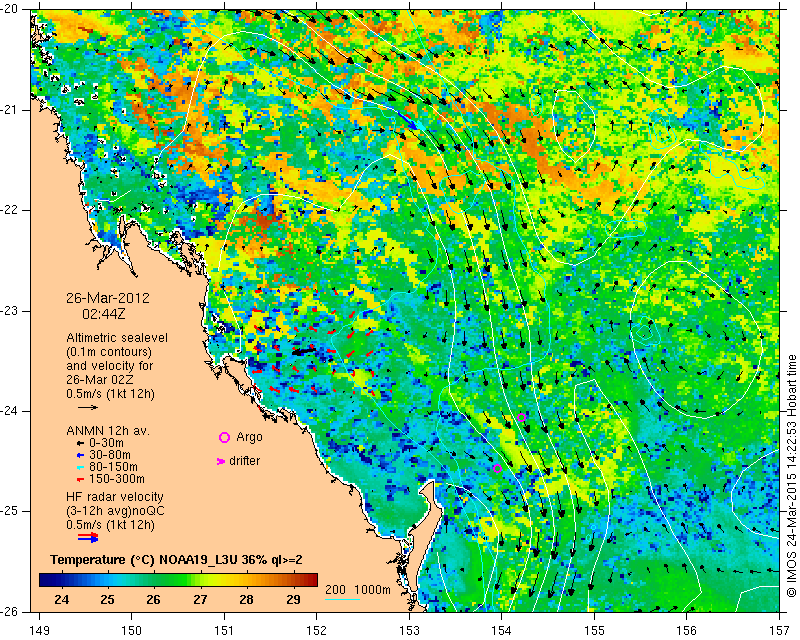800x640 pixels.
Task: Click the '0-30m' depth label
Action: (106, 443)
